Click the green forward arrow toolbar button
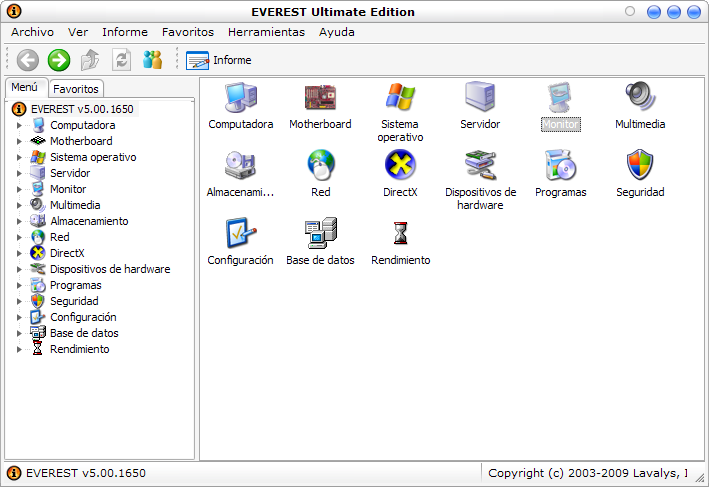This screenshot has height=487, width=709. pyautogui.click(x=59, y=60)
